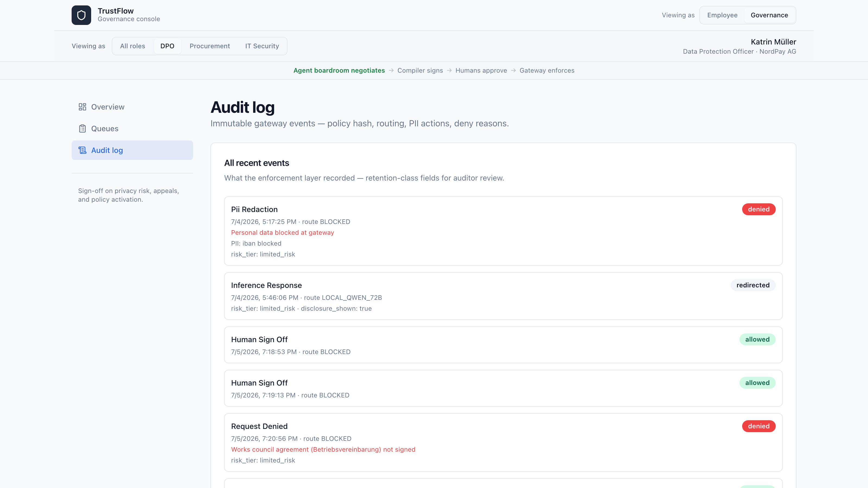This screenshot has height=488, width=868.
Task: Open the Queues page label
Action: [x=105, y=129]
